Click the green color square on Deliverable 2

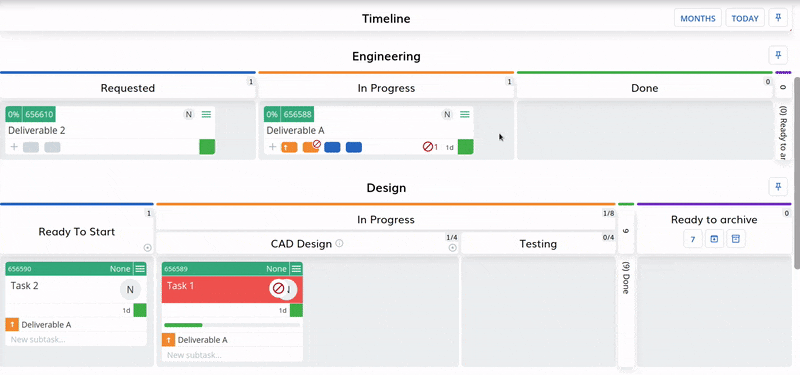pyautogui.click(x=207, y=146)
